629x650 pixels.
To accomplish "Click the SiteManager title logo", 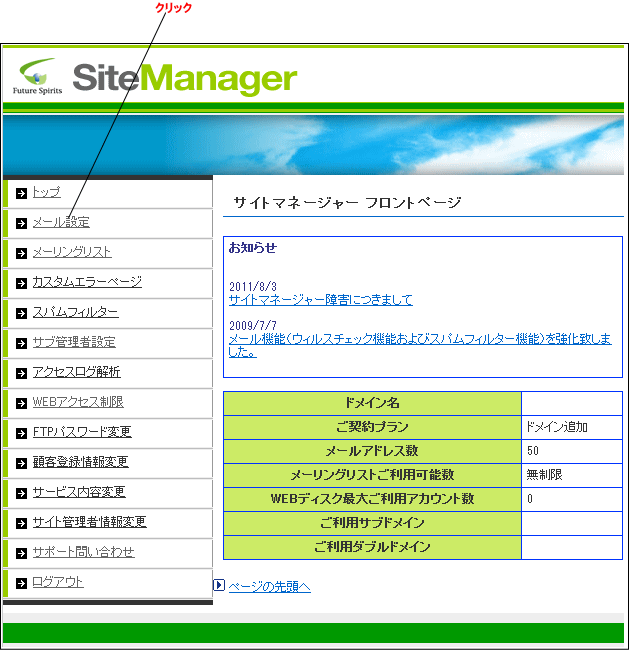I will 185,79.
